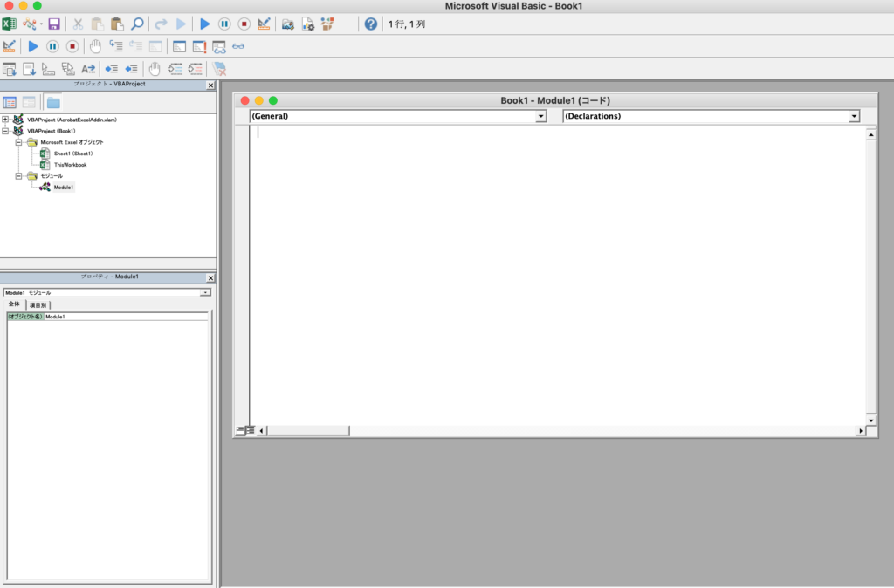Open the Locals Window icon
The image size is (894, 588).
180,46
